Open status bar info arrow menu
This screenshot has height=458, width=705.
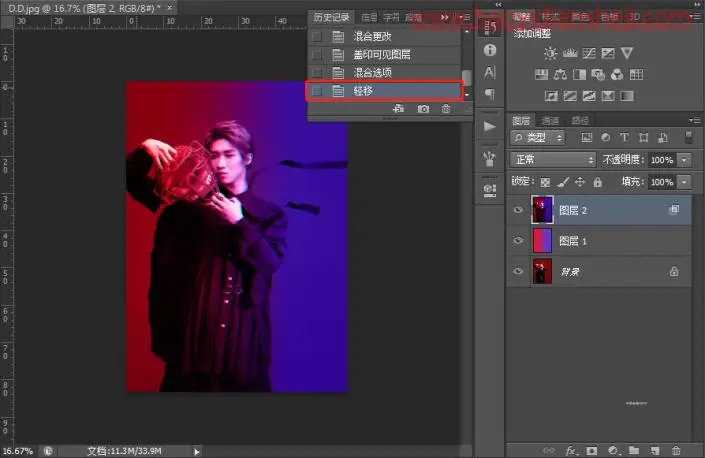tap(196, 451)
